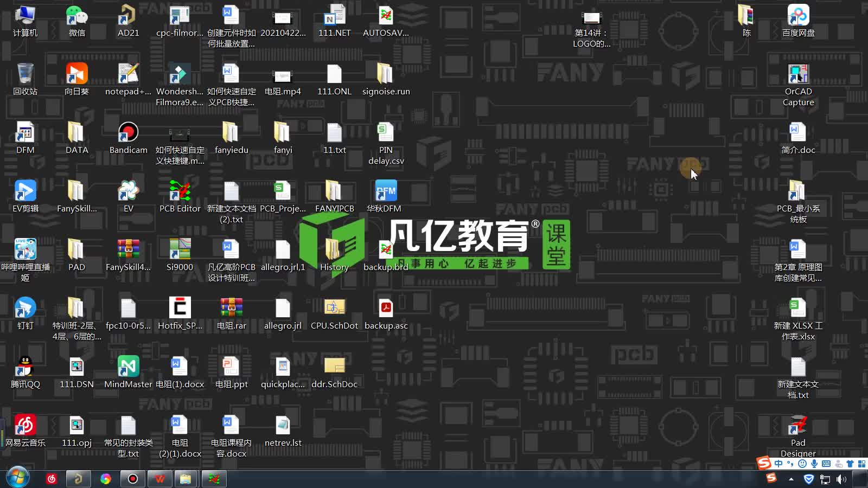Select the AUTOSAV board file
The width and height of the screenshot is (868, 488).
pyautogui.click(x=386, y=21)
